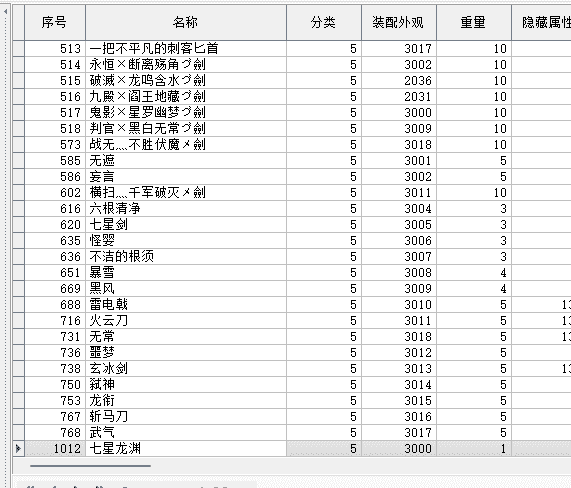571x488 pixels.
Task: Click the horizontal scrollbar thumb below the table
Action: [x=90, y=465]
